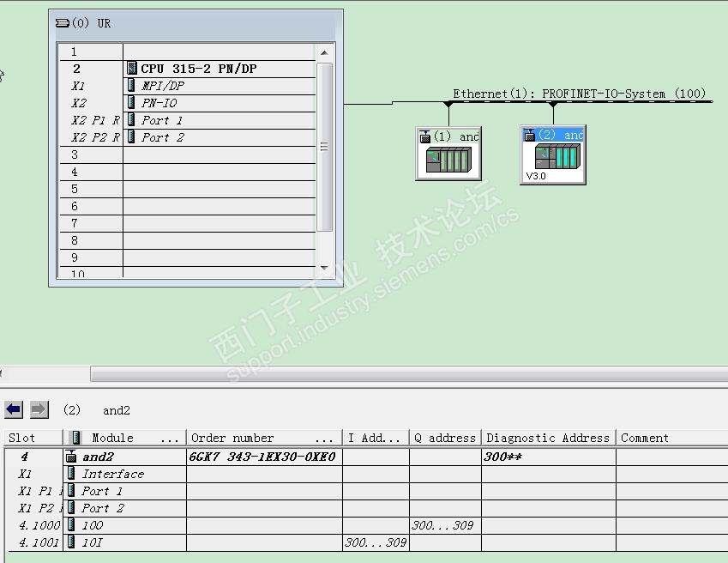728x563 pixels.
Task: Select empty slot 1 in UR rack
Action: point(187,51)
